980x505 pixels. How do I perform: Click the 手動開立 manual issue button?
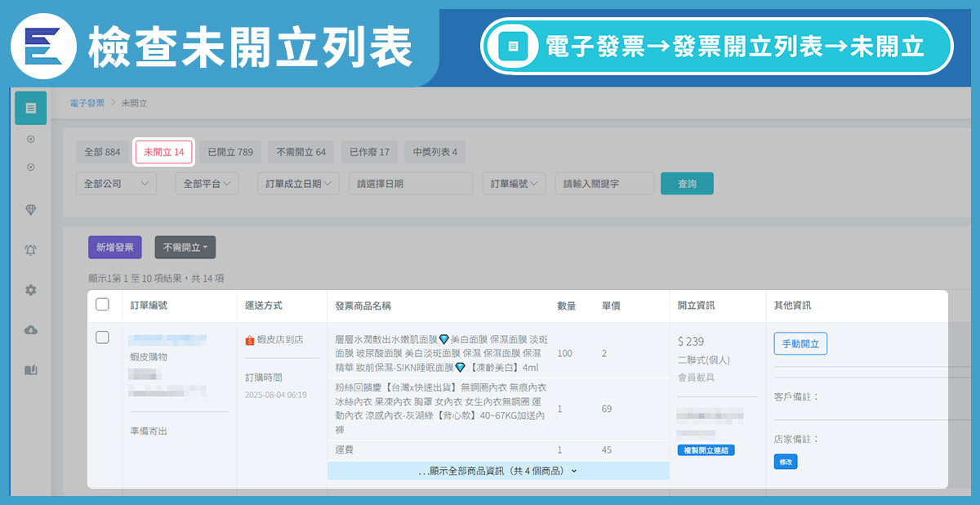click(800, 343)
